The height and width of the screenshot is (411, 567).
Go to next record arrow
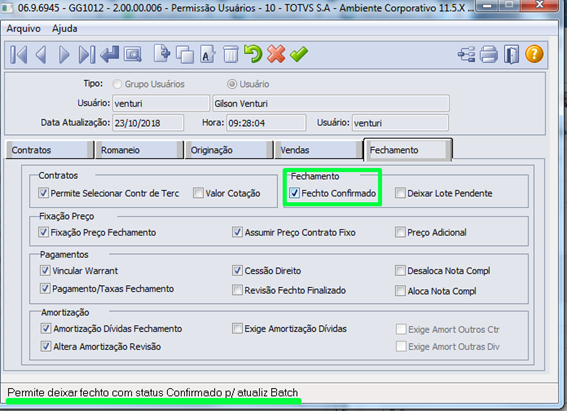(64, 55)
